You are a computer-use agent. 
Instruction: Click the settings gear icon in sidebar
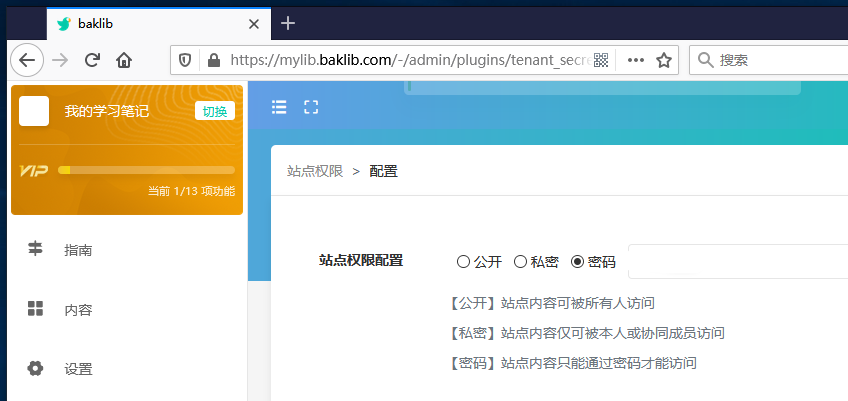click(36, 368)
